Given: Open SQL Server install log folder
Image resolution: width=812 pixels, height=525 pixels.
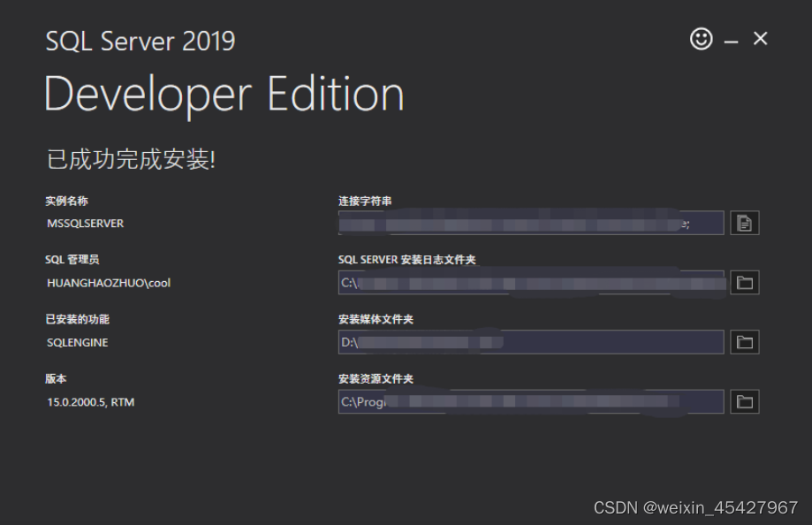Looking at the screenshot, I should pyautogui.click(x=745, y=283).
